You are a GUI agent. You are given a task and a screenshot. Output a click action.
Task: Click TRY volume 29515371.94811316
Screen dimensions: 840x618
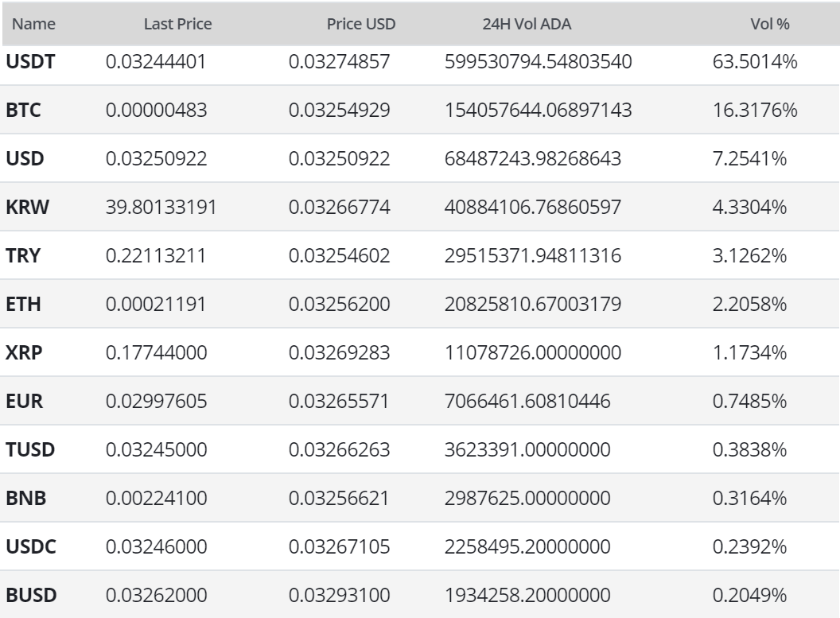pyautogui.click(x=533, y=255)
